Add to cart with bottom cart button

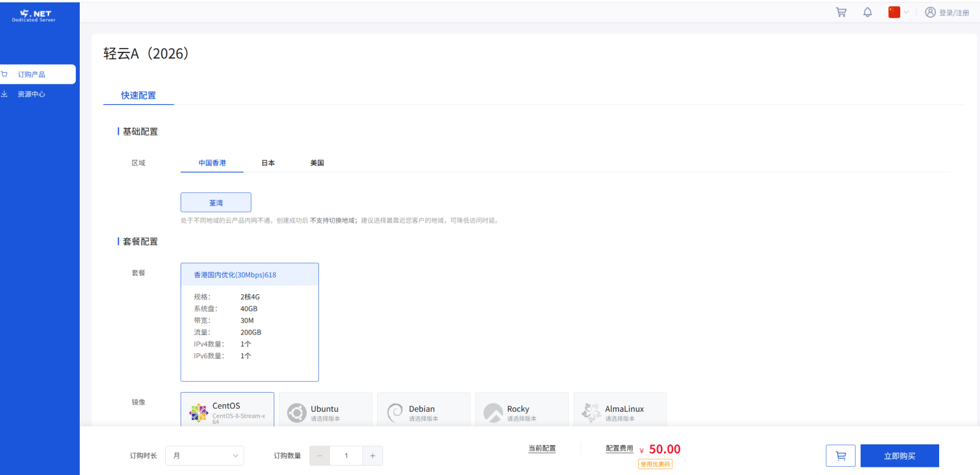coord(841,456)
